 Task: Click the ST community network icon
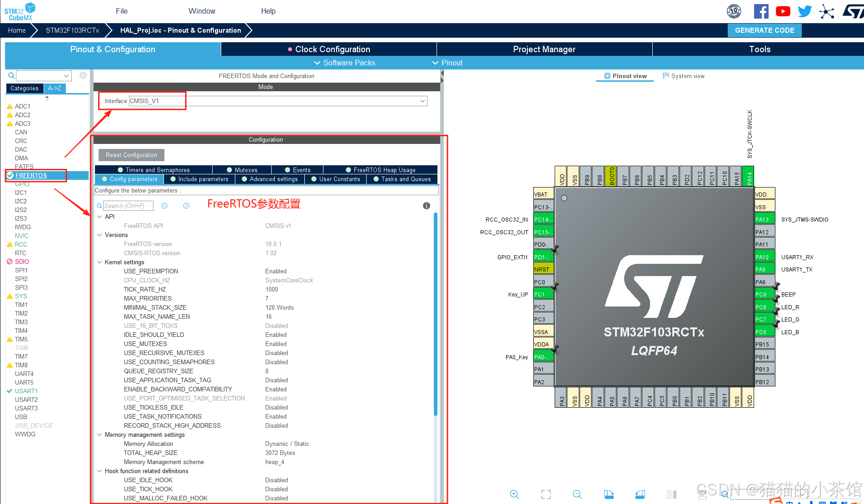coord(827,12)
